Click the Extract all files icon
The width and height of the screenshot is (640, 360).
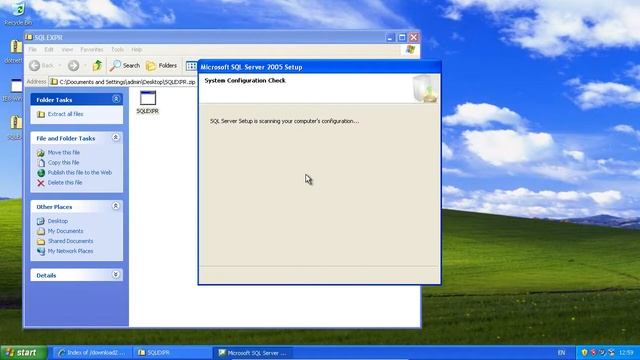pyautogui.click(x=41, y=114)
